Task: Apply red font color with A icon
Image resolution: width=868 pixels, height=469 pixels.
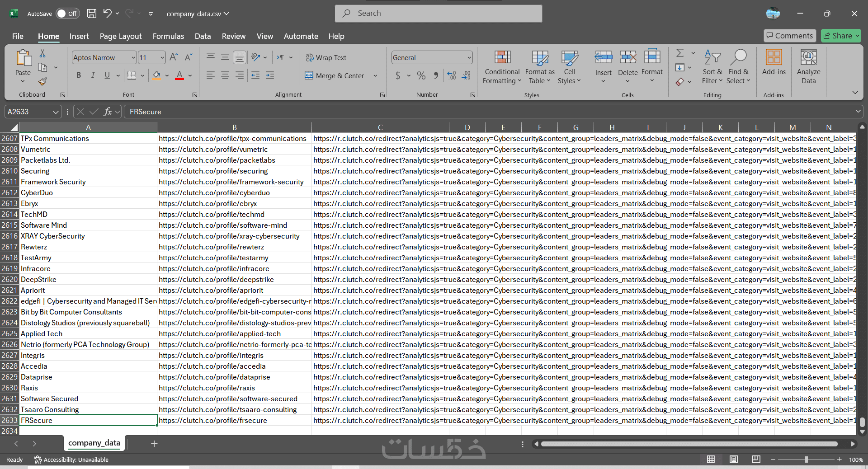Action: click(x=179, y=75)
